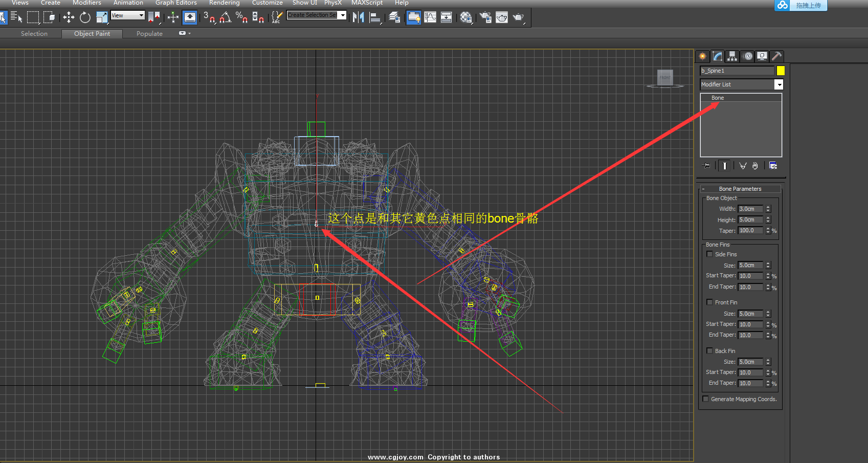Check Generate Mapping Coords.

(706, 399)
